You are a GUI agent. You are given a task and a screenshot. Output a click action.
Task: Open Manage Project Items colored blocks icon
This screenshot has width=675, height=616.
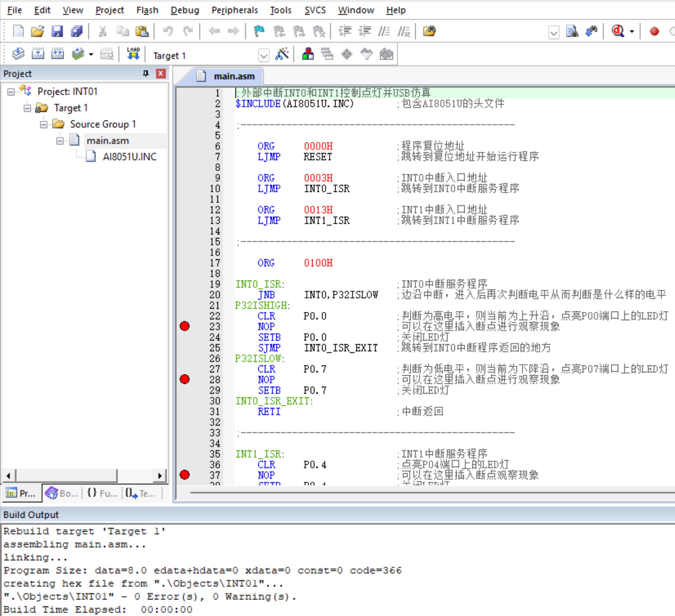click(308, 54)
